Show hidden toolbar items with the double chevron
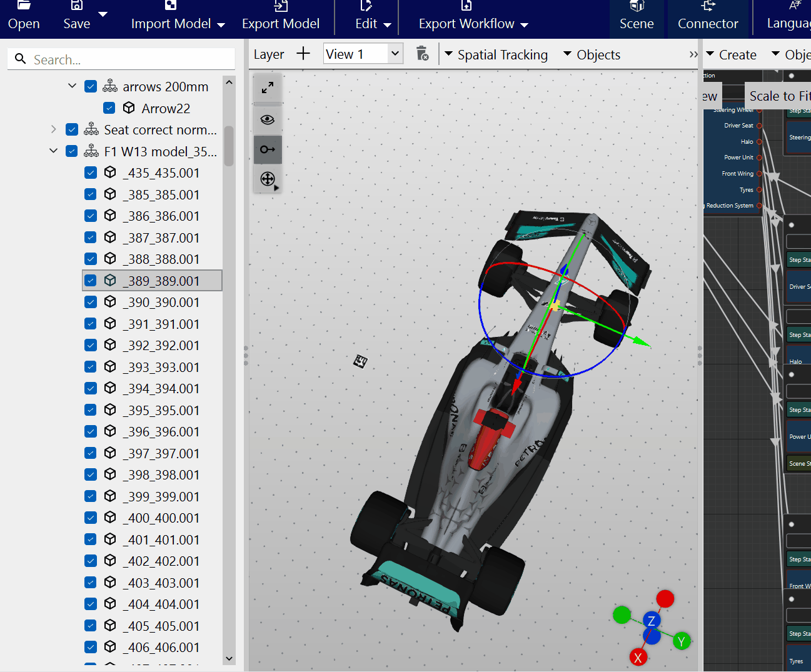Viewport: 811px width, 672px height. tap(693, 54)
